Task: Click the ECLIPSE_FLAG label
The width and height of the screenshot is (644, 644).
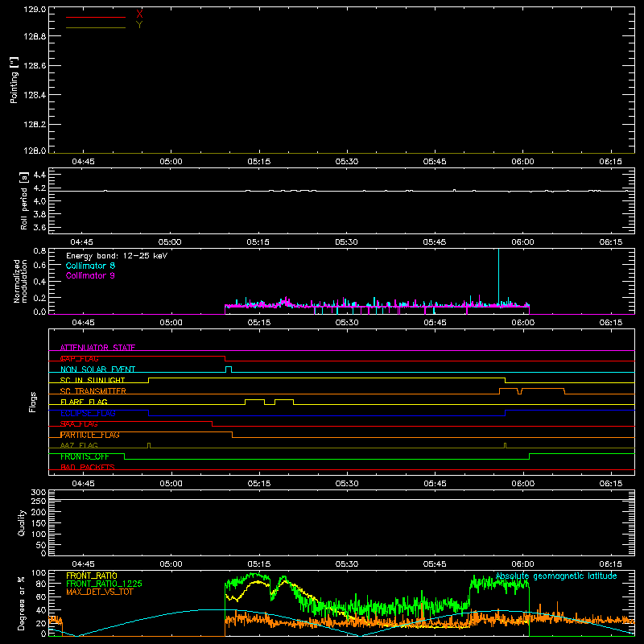Action: pos(89,413)
